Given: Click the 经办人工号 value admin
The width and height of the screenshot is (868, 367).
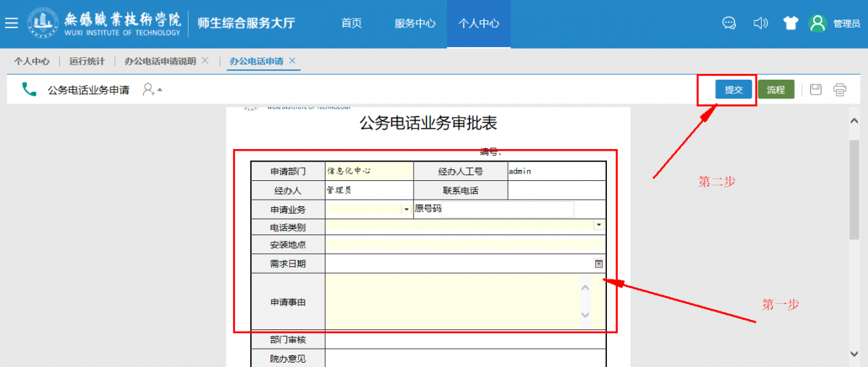Looking at the screenshot, I should 520,171.
